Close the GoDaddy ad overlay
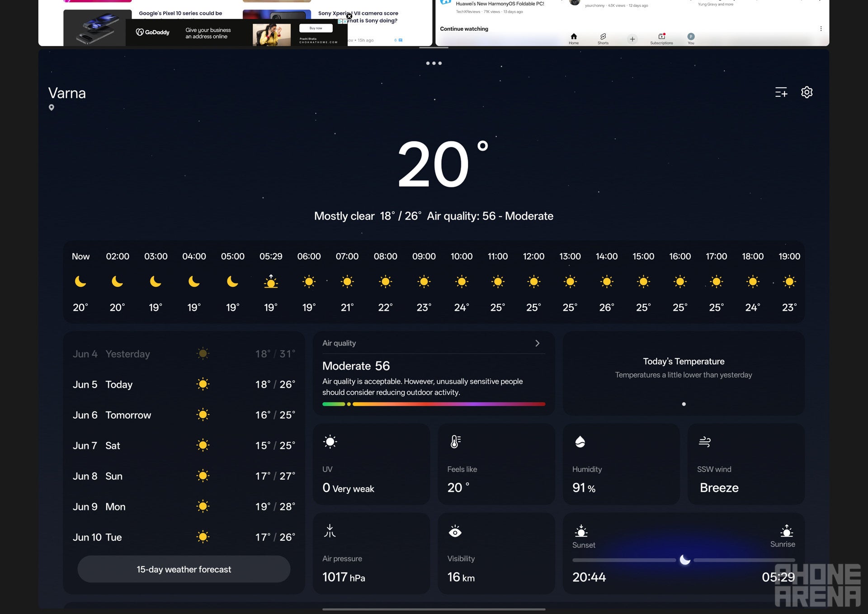 pos(349,16)
